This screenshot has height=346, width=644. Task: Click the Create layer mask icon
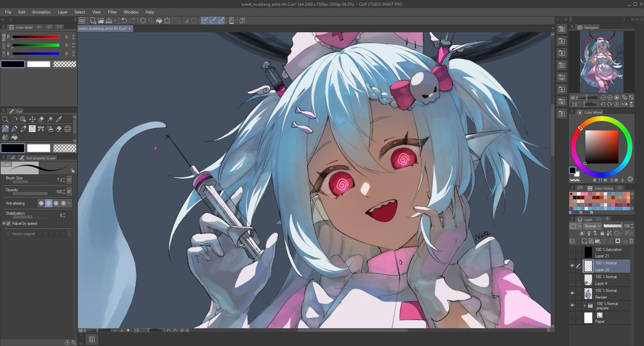pyautogui.click(x=618, y=241)
